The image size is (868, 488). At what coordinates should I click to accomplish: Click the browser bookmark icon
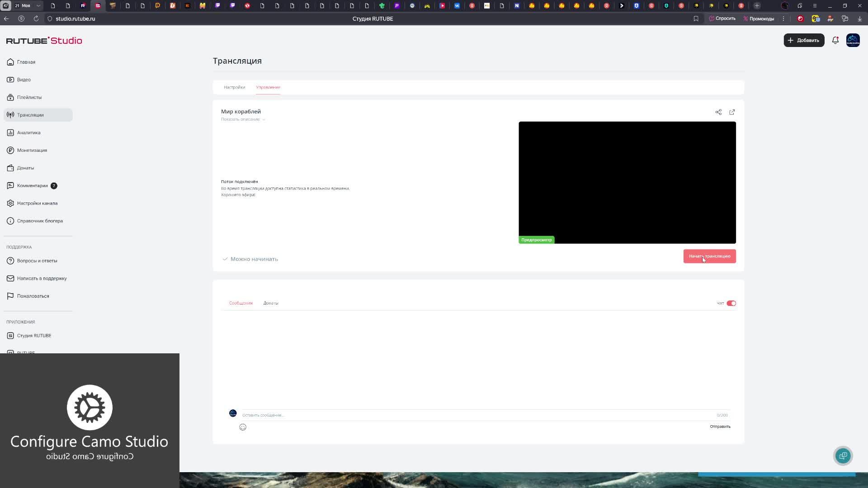pyautogui.click(x=696, y=19)
